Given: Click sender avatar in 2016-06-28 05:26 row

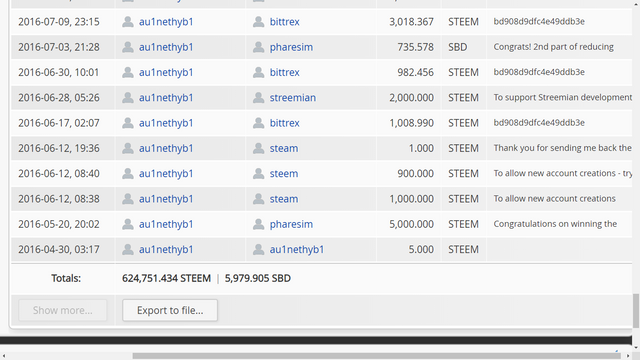Looking at the screenshot, I should point(128,98).
